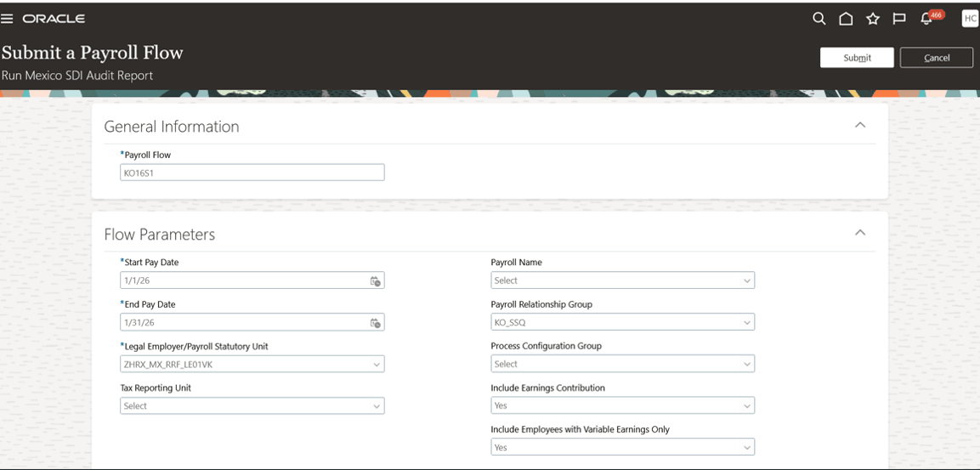Click the Oracle logo
Screen dimensions: 980x470
click(54, 19)
